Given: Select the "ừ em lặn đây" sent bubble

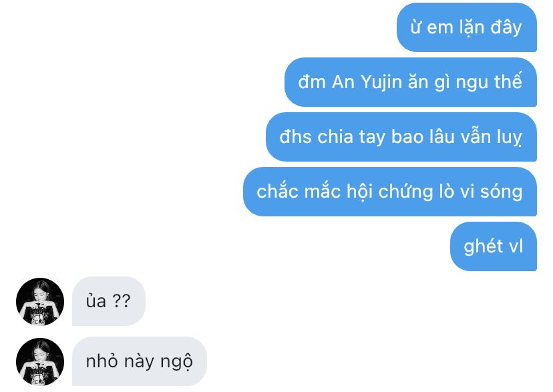Looking at the screenshot, I should (467, 27).
